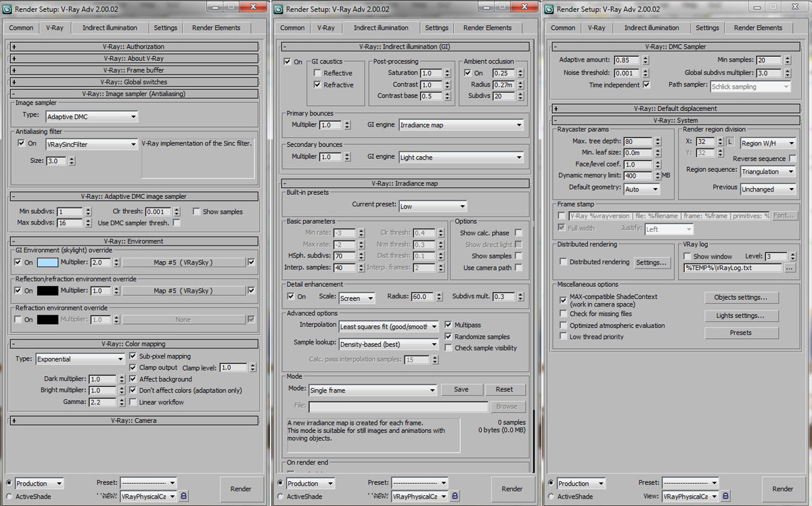
Task: Collapse the V-Ray:: Irradiance map rollout
Action: click(x=405, y=183)
